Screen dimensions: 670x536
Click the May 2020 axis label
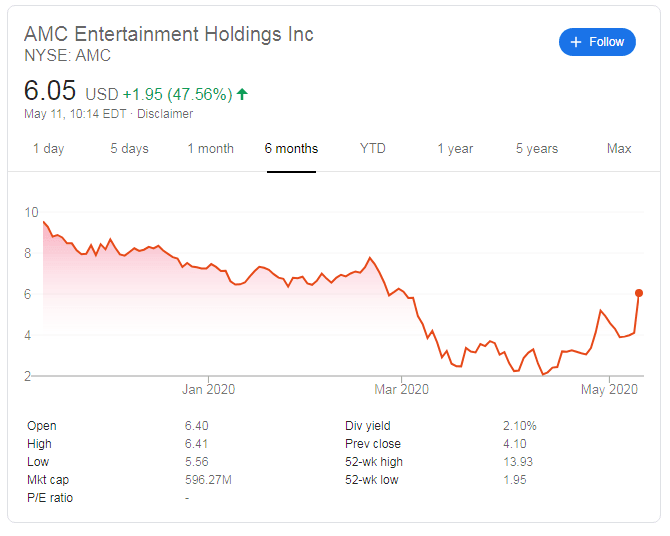pos(609,389)
